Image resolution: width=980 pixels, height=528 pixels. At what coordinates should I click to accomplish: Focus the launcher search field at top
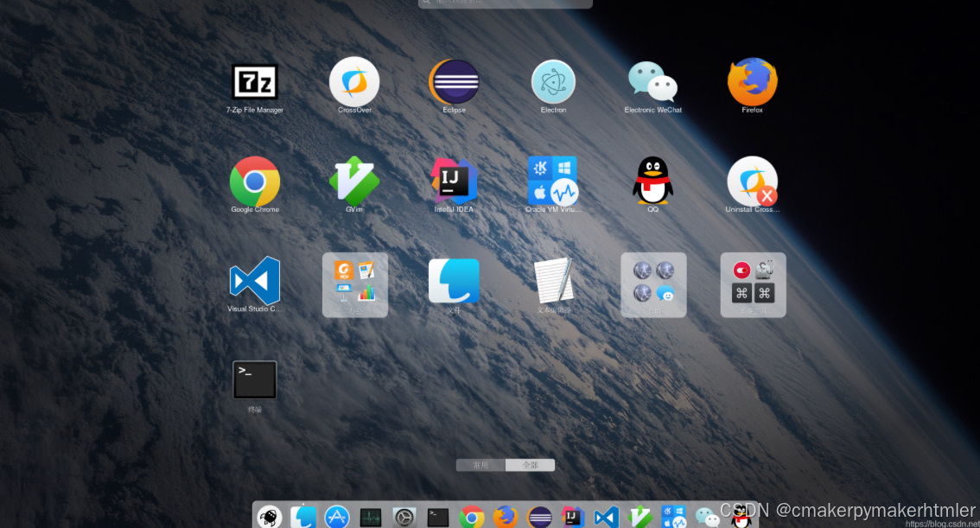pos(505,3)
